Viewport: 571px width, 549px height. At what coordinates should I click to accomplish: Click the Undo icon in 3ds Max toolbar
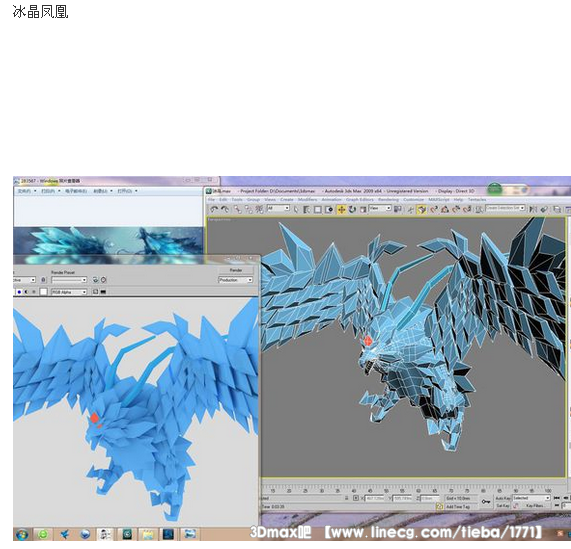[214, 209]
